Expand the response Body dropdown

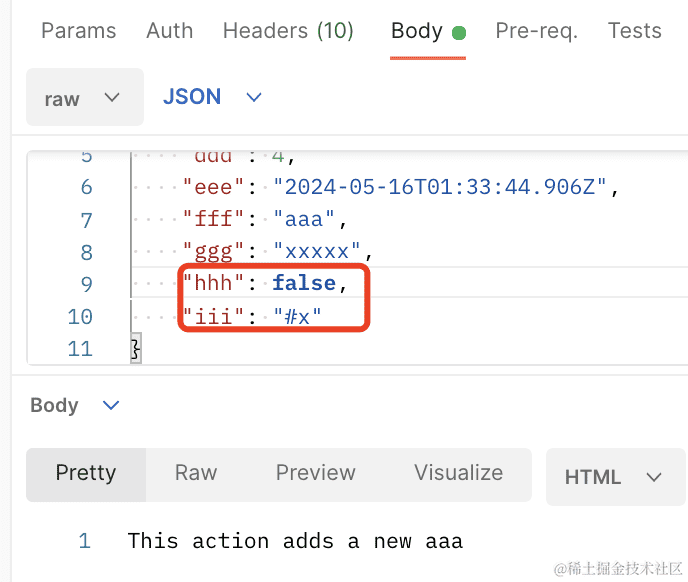(x=74, y=405)
